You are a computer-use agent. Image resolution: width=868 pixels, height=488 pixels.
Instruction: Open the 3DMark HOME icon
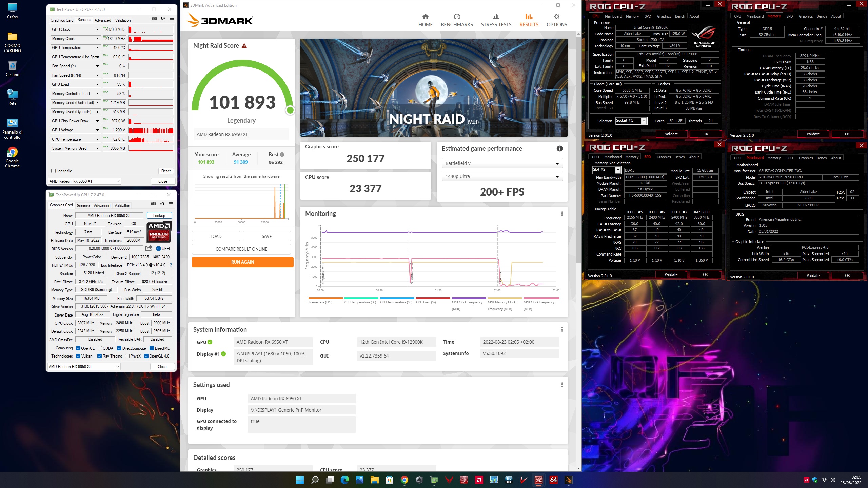click(x=425, y=16)
